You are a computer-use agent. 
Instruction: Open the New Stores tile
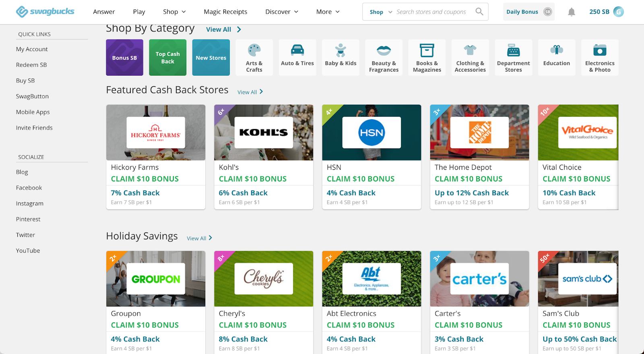pos(211,58)
